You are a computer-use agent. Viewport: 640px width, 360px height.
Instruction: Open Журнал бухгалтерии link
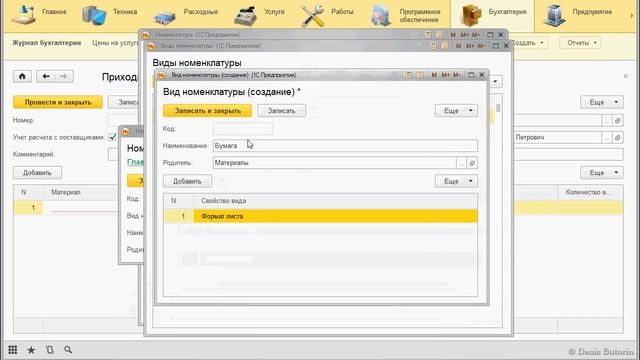(x=47, y=42)
